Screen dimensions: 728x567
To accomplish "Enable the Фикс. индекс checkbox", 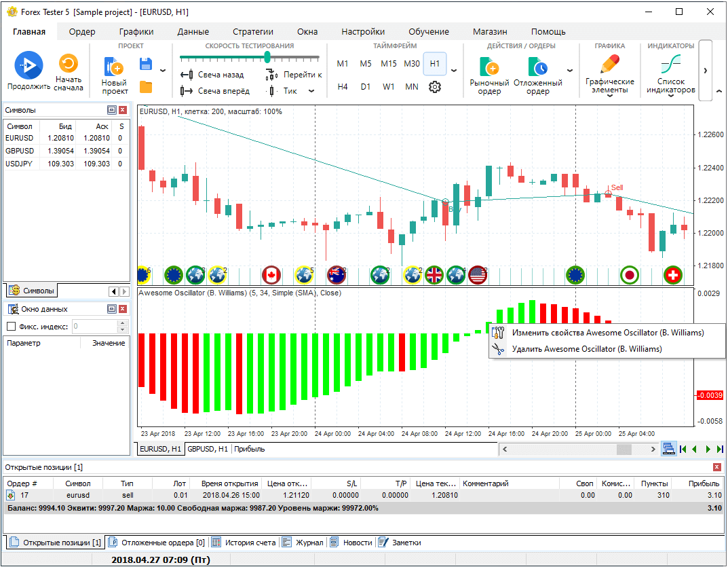I will [11, 327].
